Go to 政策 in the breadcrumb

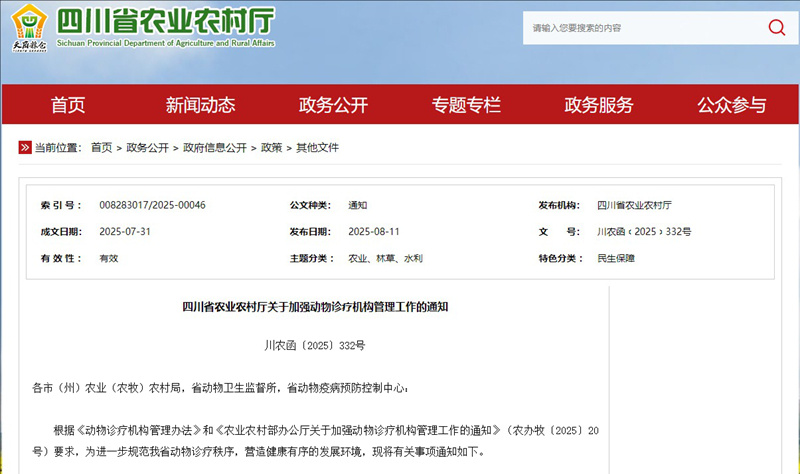pyautogui.click(x=271, y=147)
